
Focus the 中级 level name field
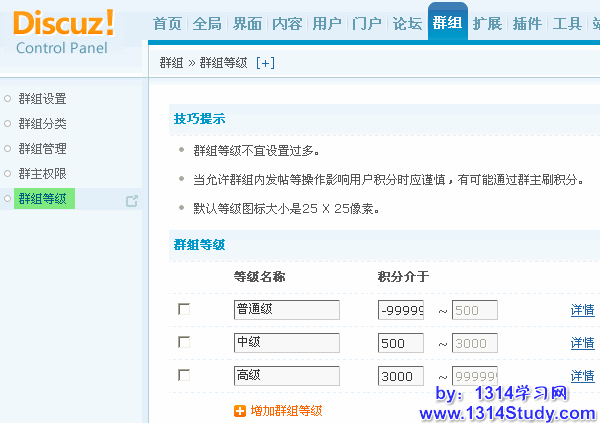coord(286,343)
